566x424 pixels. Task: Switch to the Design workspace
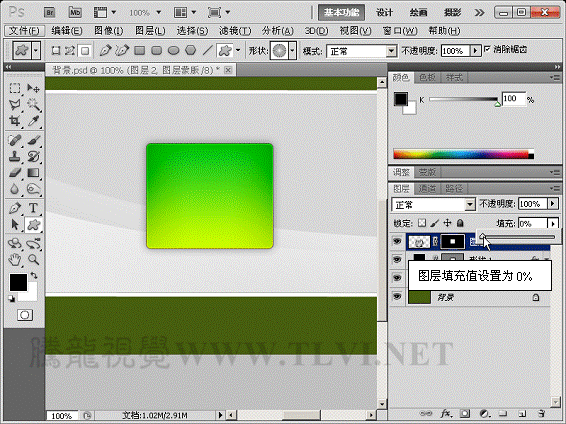click(384, 13)
